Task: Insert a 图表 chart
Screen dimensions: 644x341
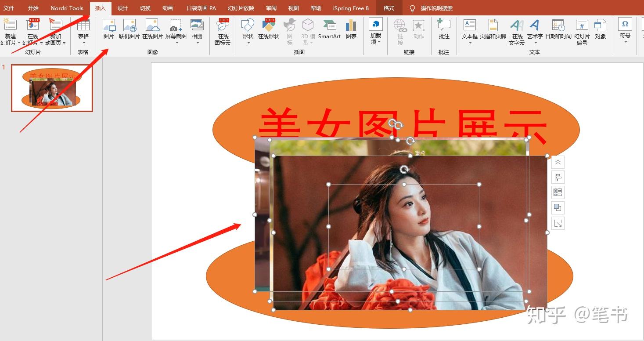Action: pos(351,31)
